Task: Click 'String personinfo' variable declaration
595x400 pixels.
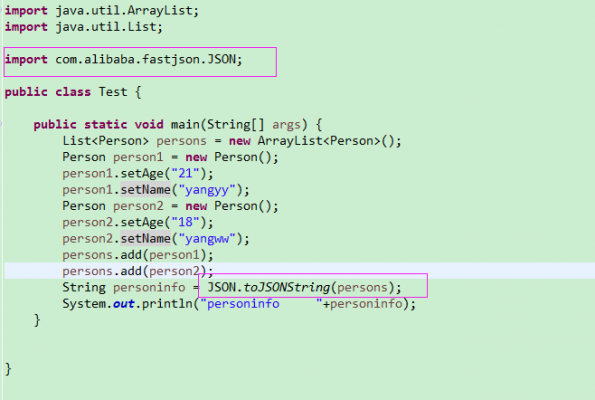Action: pos(124,287)
